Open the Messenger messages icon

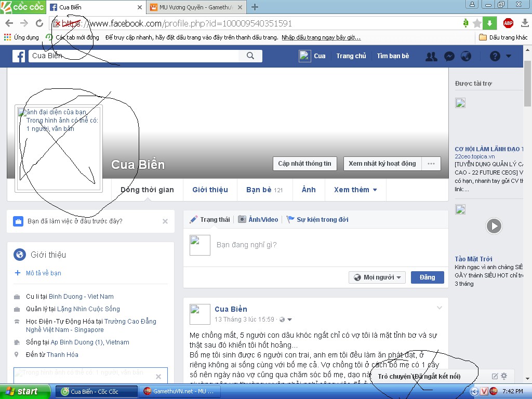pos(449,56)
